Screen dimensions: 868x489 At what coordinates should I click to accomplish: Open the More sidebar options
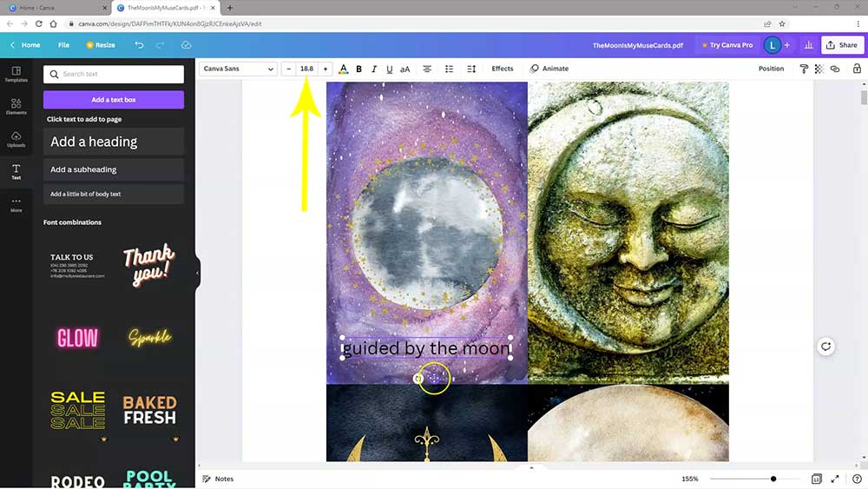(x=16, y=204)
